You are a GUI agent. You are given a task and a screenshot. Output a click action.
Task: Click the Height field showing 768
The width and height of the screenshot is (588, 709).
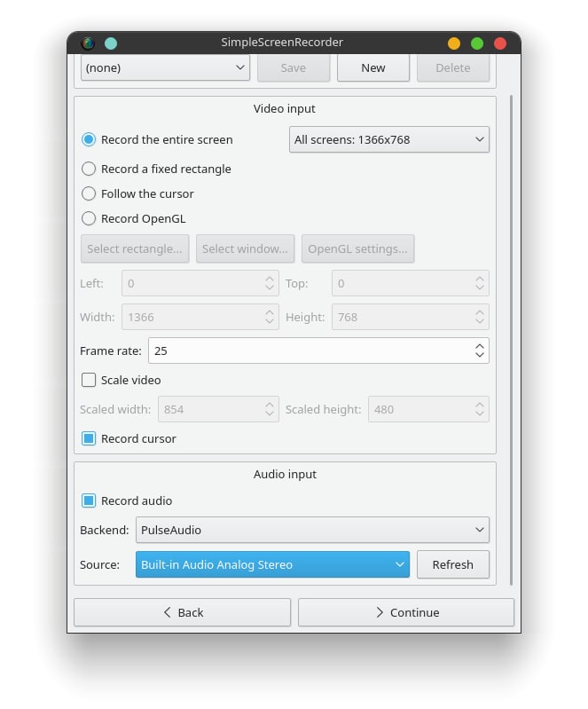point(411,317)
